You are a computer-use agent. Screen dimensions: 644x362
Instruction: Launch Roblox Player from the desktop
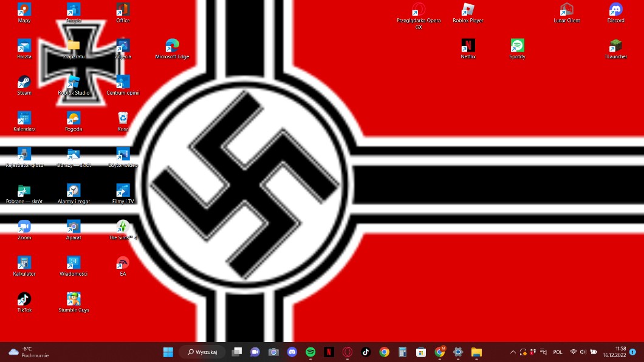pyautogui.click(x=468, y=10)
